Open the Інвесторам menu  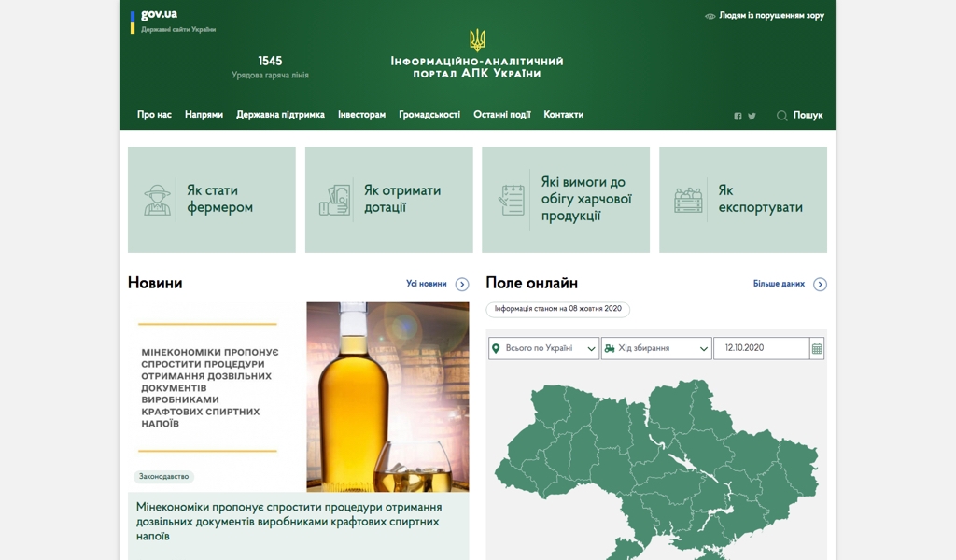(x=361, y=115)
